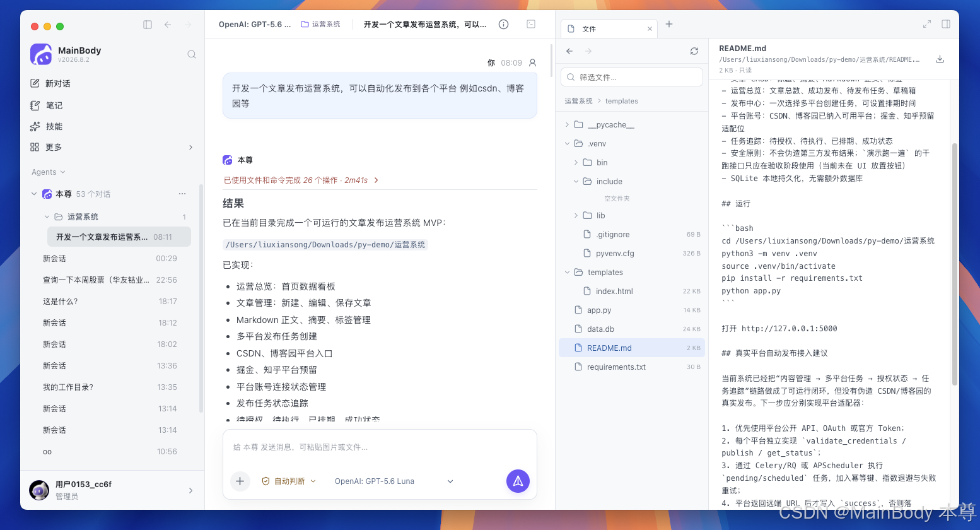Open the GPT-5.6 Luna model selector
This screenshot has height=530, width=980.
[x=394, y=481]
